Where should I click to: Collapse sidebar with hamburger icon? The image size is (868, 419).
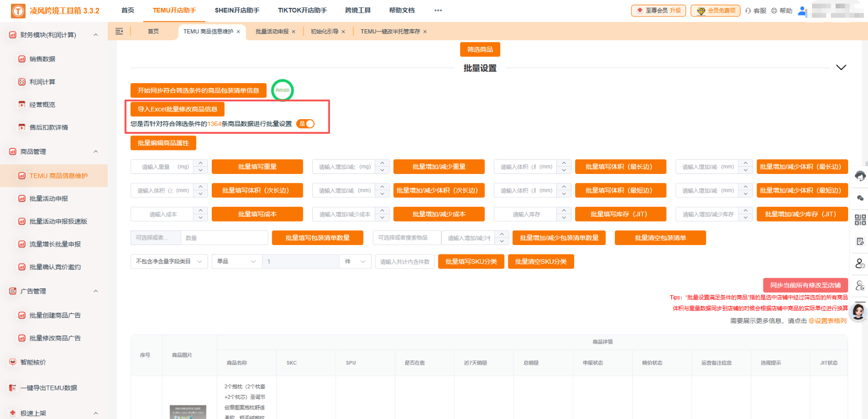click(x=119, y=31)
